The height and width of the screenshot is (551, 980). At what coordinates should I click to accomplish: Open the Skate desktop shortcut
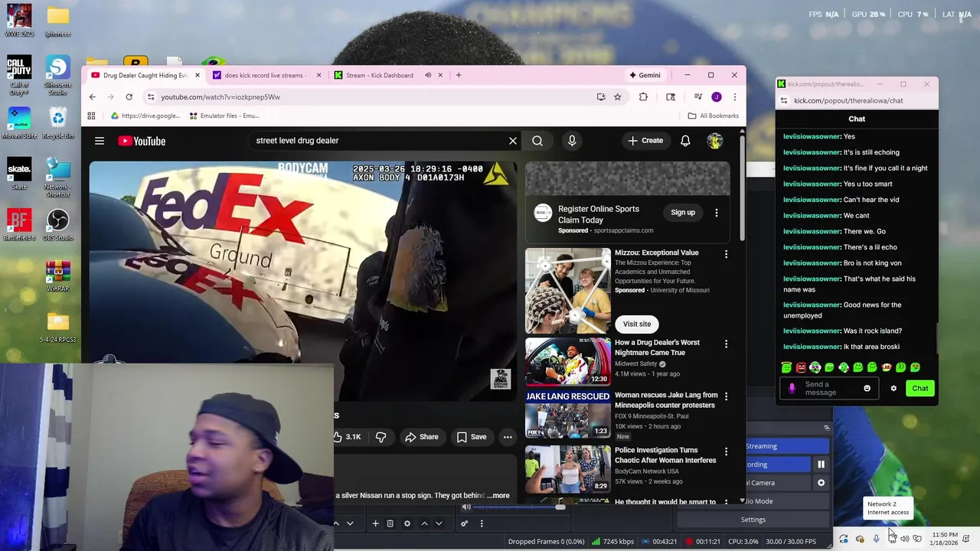coord(19,174)
